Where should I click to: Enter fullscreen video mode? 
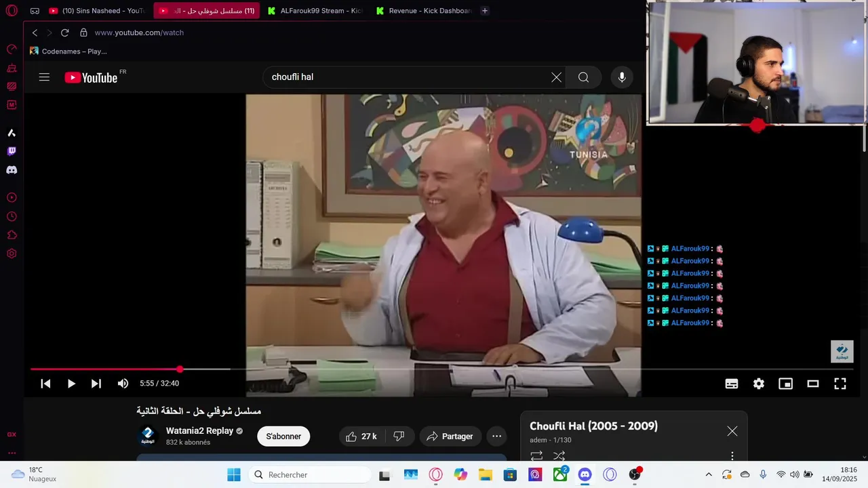pos(840,384)
